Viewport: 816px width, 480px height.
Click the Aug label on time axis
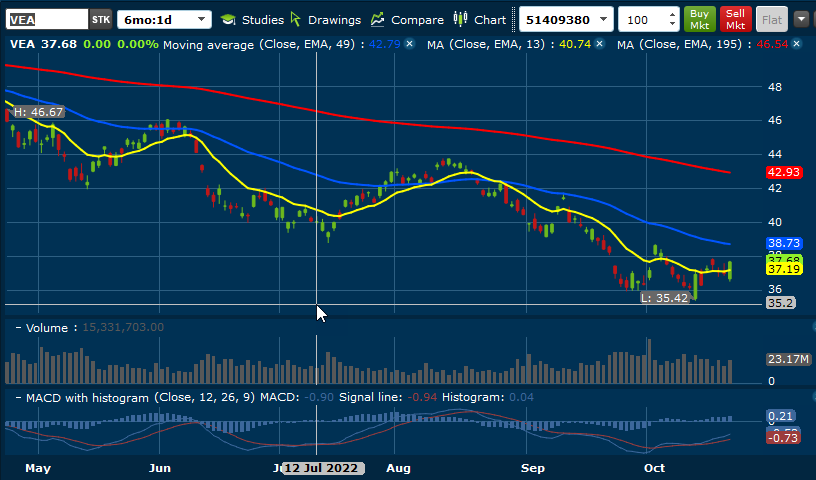pos(398,468)
